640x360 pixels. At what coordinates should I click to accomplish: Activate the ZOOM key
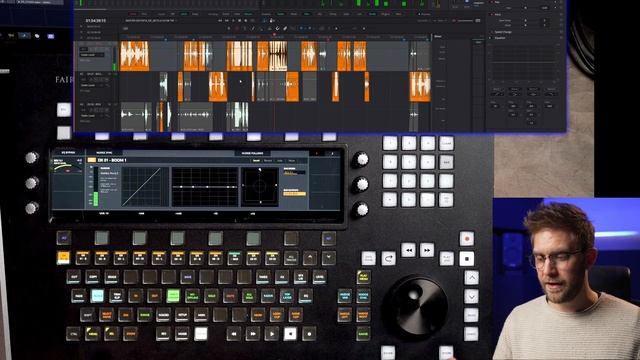click(x=130, y=334)
